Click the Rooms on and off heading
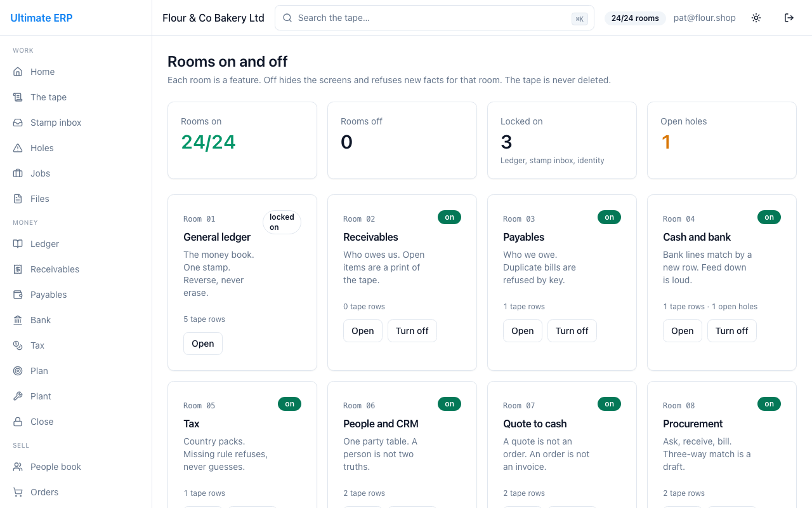Screen dimensions: 812x508 (228, 62)
